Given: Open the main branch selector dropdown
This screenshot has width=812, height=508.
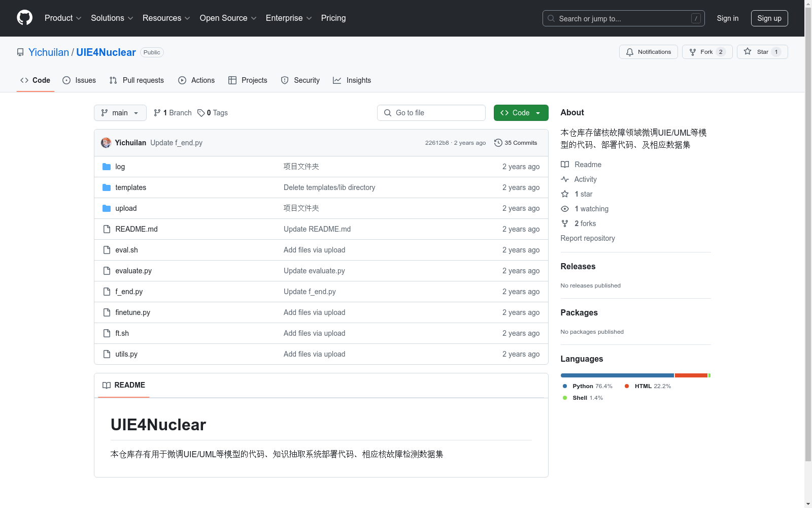Looking at the screenshot, I should tap(120, 113).
